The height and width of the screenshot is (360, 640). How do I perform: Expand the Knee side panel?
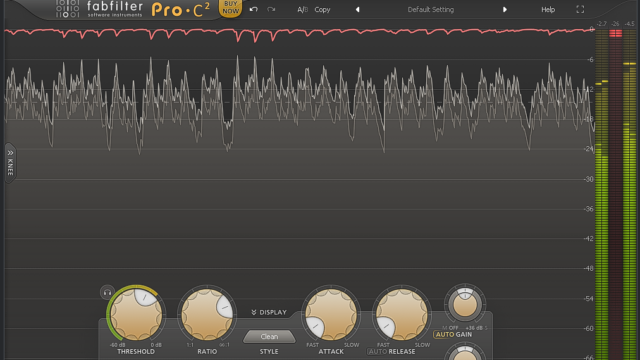point(10,163)
